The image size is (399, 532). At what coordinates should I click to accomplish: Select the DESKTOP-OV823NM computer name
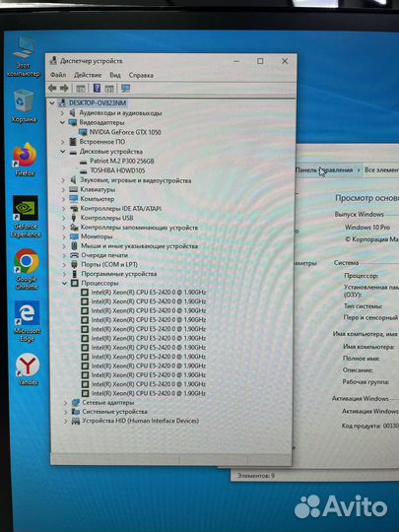point(98,102)
